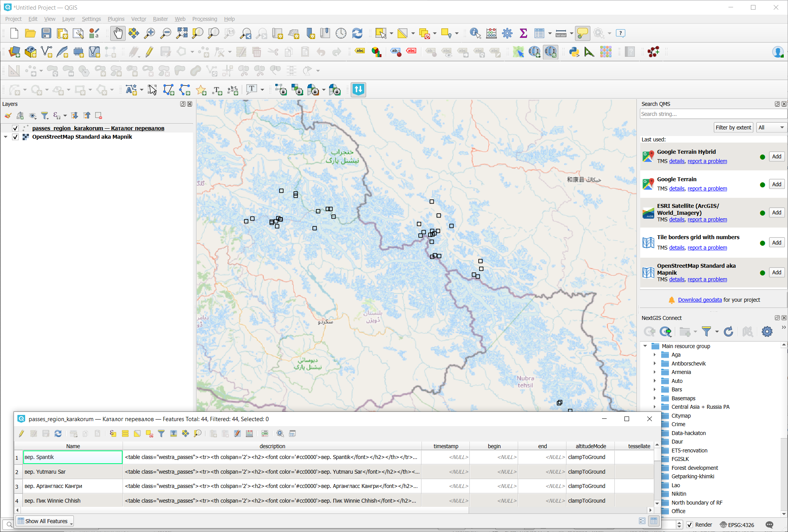Screen dimensions: 788x532
Task: Open the Python Console icon
Action: click(574, 52)
